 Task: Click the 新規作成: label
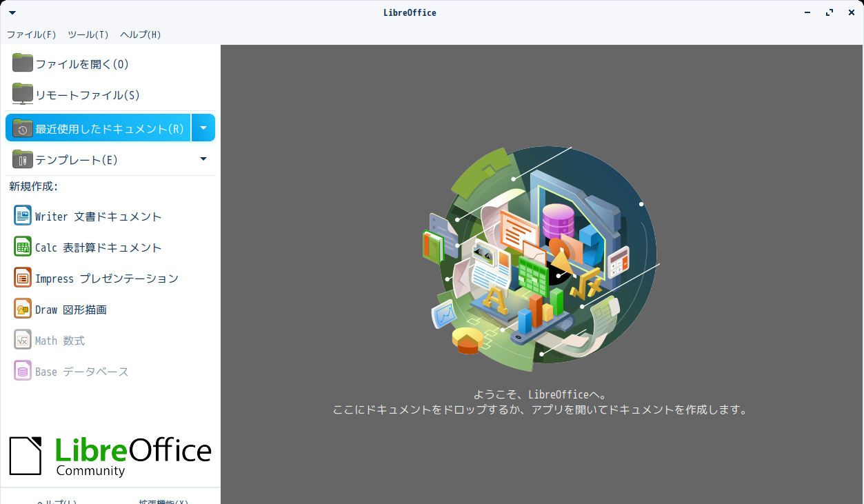34,186
